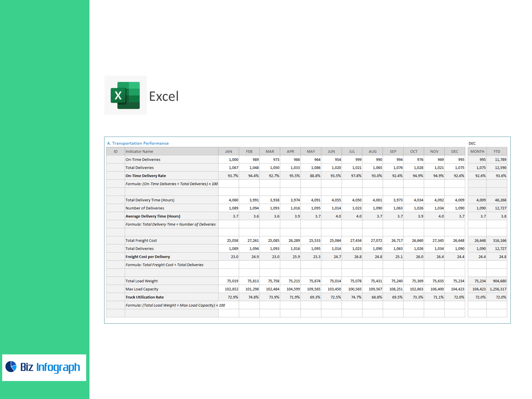Click the Biz Infograph pie logo
Viewport: 532px width, 399px height.
point(11,367)
